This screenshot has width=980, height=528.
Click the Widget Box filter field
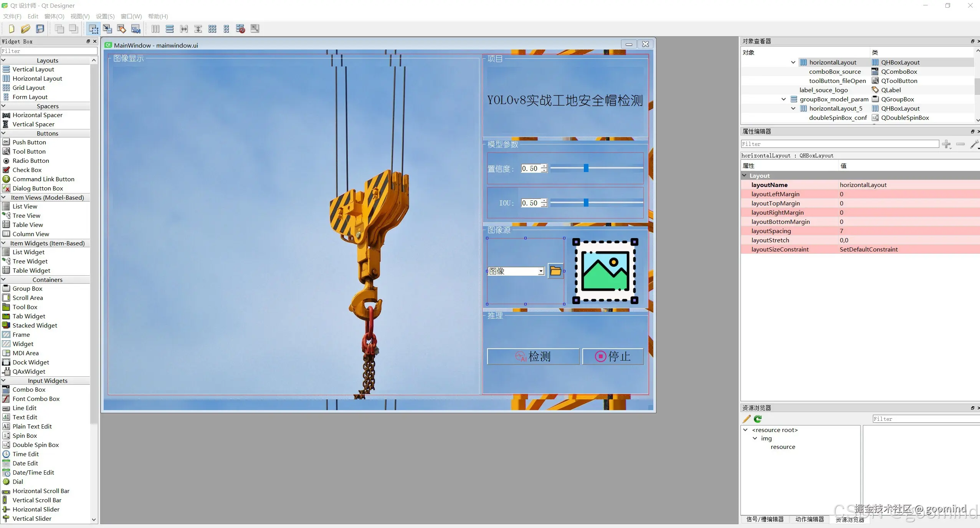tap(49, 51)
